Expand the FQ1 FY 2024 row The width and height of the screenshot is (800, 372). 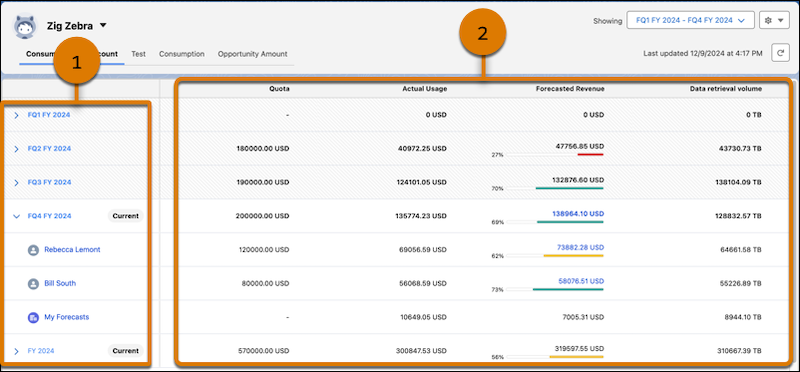click(16, 115)
